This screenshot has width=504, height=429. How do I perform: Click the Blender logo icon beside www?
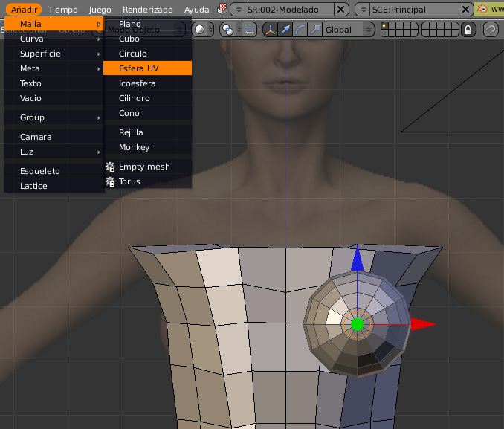482,9
